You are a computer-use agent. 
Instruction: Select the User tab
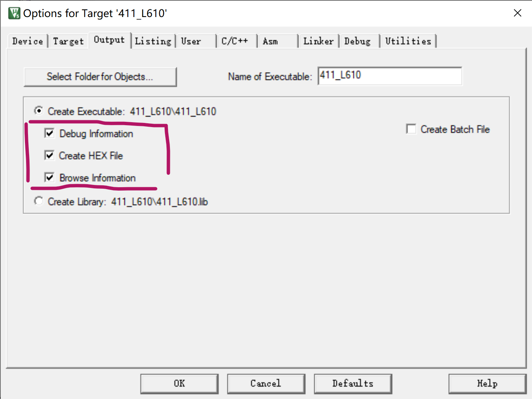[x=196, y=41]
